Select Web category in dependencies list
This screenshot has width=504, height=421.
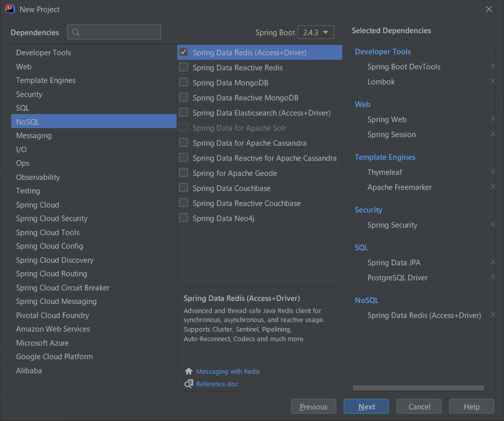click(94, 67)
